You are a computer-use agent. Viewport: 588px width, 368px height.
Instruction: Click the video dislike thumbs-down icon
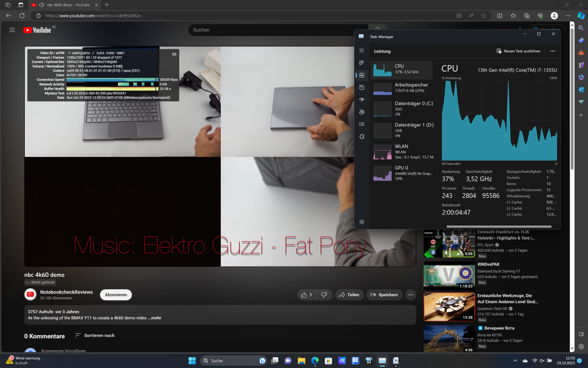click(x=324, y=295)
